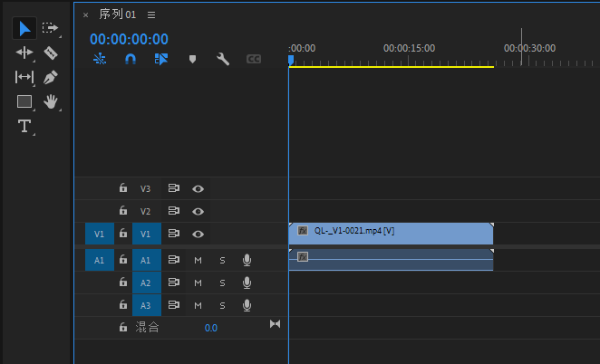Select clip QL-_V1-0021.mp4 on V1
Screen dimensions: 600x364
pos(391,232)
